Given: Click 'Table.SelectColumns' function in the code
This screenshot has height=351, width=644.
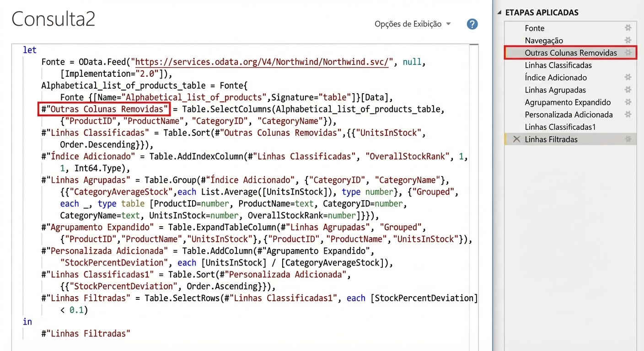Looking at the screenshot, I should tap(227, 109).
